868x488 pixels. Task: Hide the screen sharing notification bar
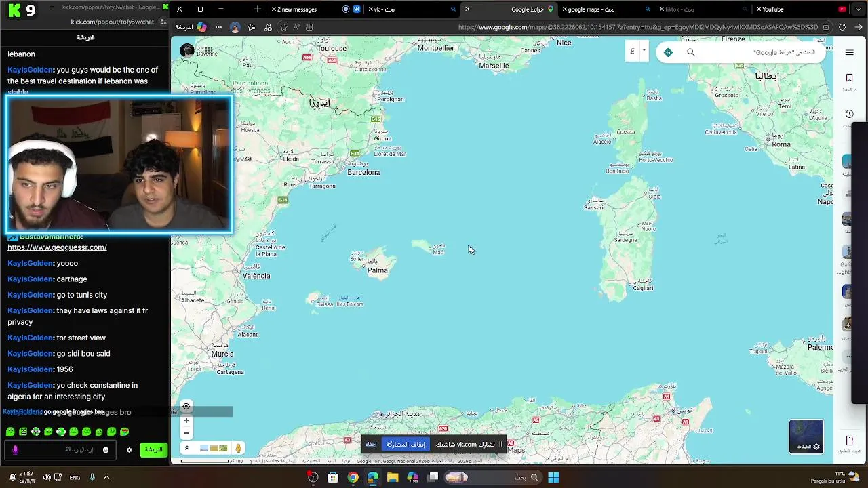click(x=371, y=445)
